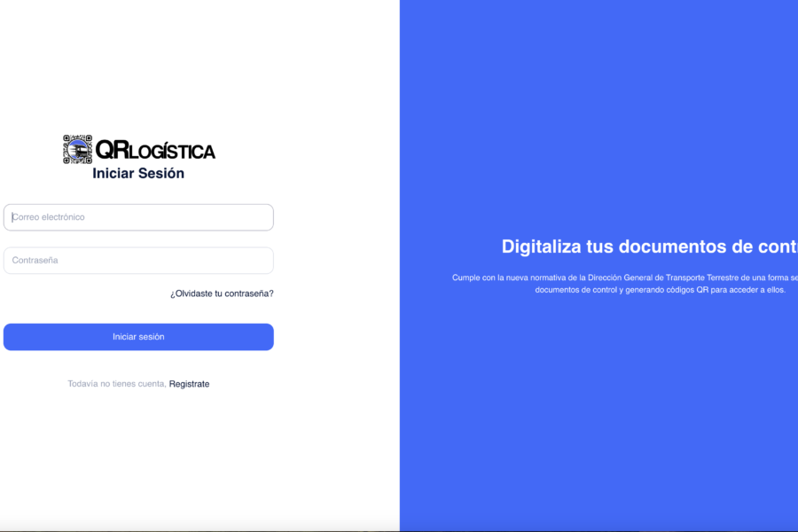This screenshot has width=798, height=532.
Task: Click the "Todavía no tienes cuenta" text
Action: click(116, 384)
